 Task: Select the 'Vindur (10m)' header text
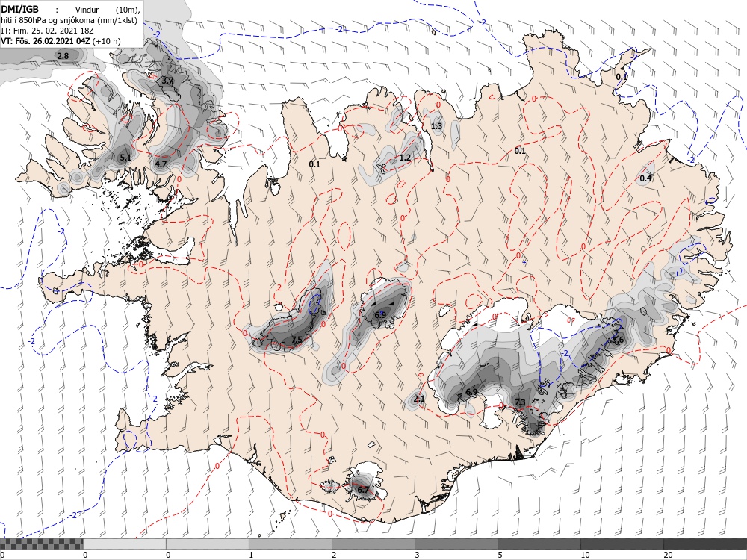pos(109,10)
